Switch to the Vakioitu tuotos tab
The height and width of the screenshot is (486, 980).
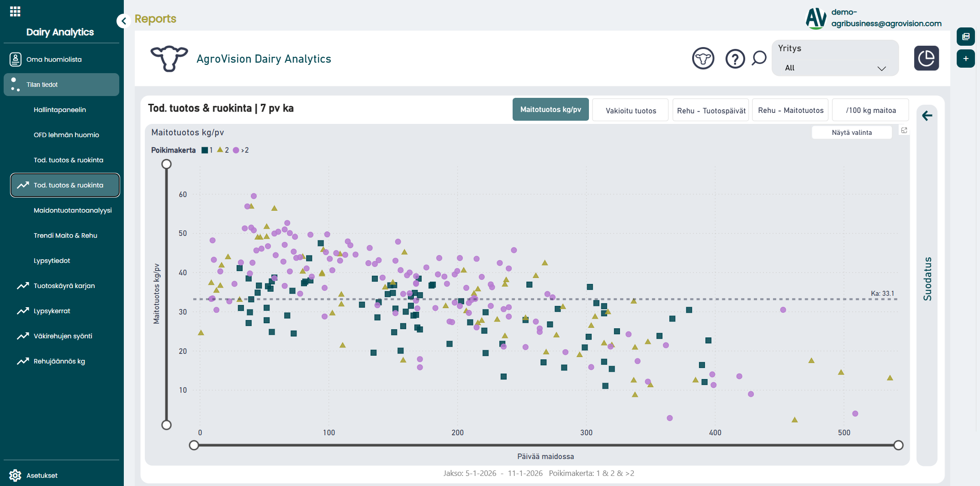click(630, 110)
